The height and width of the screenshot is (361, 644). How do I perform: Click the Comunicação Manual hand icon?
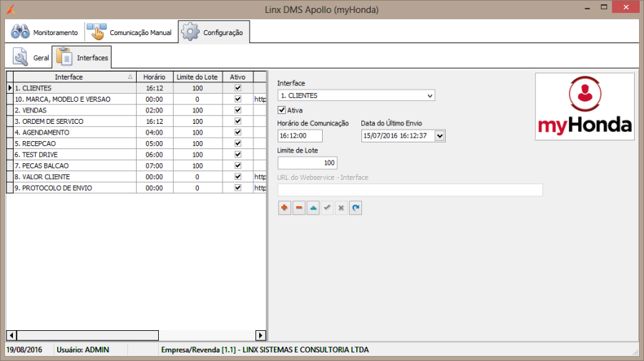pyautogui.click(x=97, y=32)
